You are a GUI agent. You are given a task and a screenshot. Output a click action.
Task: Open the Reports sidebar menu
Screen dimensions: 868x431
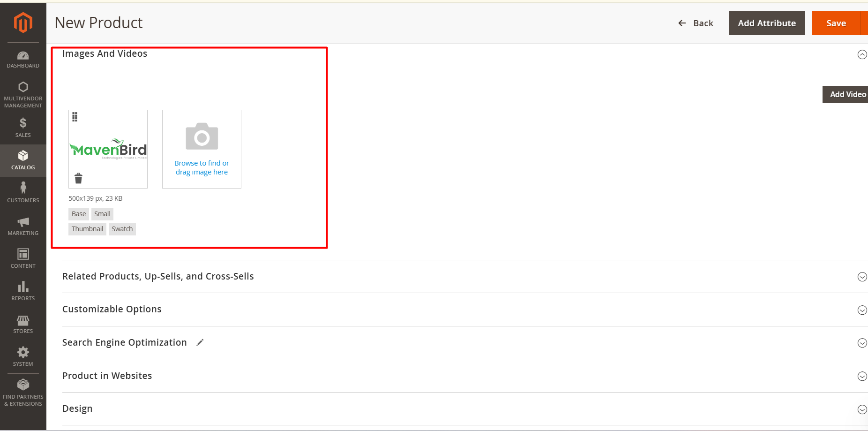(23, 291)
